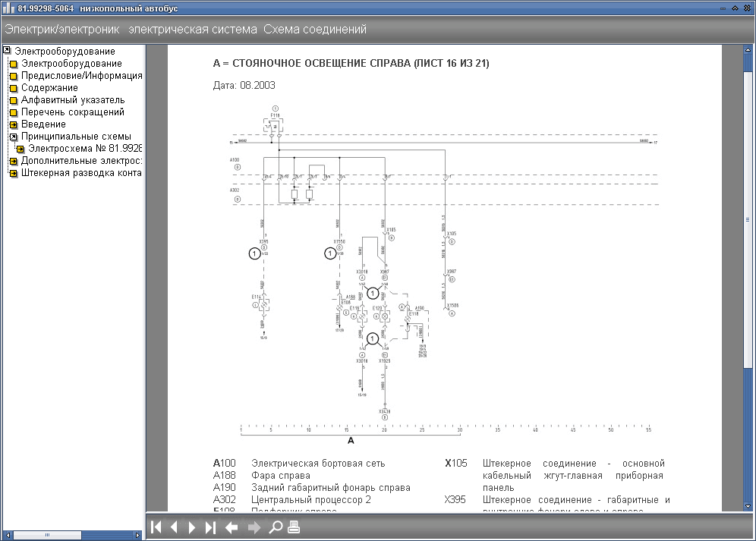
Task: Open Алфавитный указатель tree item
Action: 73,100
